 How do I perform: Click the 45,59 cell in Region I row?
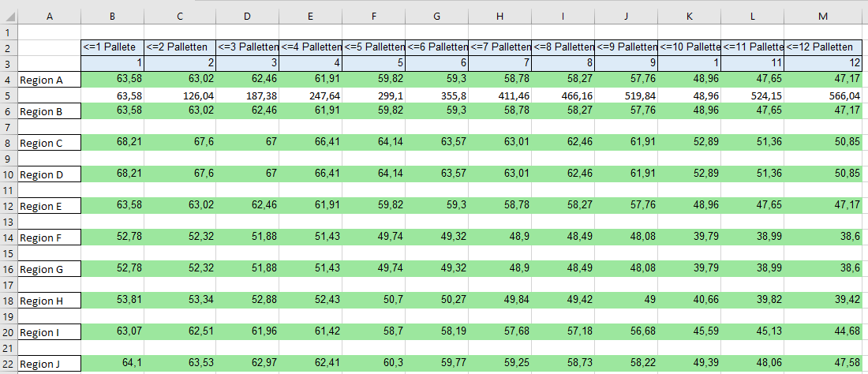[689, 332]
